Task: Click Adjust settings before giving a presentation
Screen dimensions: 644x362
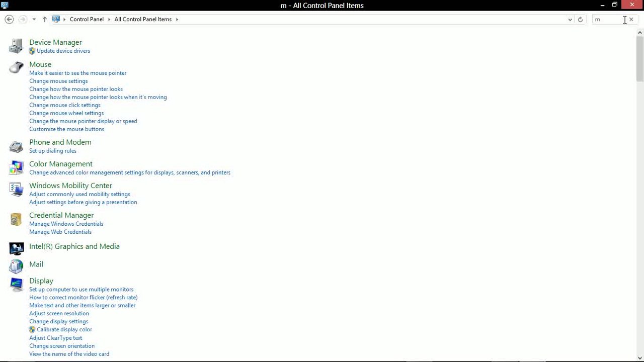Action: 83,202
